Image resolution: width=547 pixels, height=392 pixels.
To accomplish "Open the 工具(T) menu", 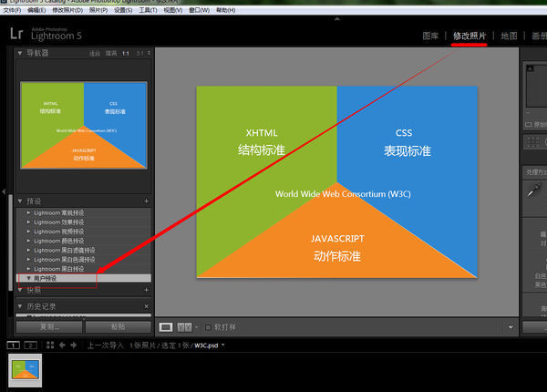I will coord(148,10).
